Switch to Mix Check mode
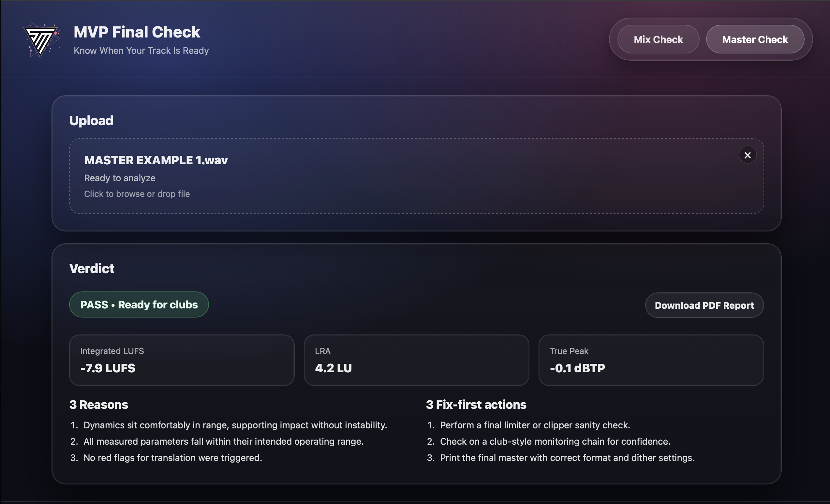The width and height of the screenshot is (830, 504). tap(658, 39)
